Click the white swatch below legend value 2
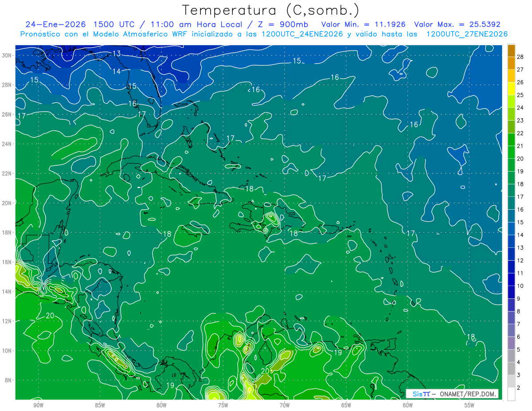This screenshot has height=411, width=532. (511, 394)
